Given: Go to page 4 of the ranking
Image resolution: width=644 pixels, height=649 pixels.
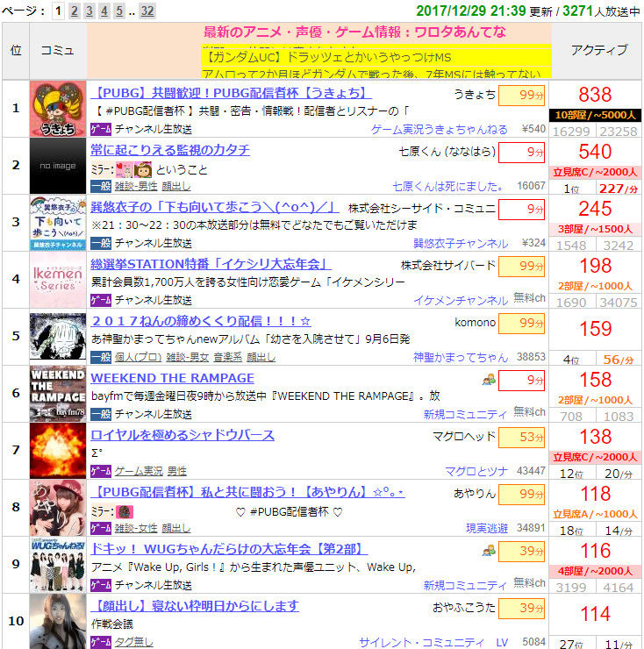Looking at the screenshot, I should tap(104, 11).
